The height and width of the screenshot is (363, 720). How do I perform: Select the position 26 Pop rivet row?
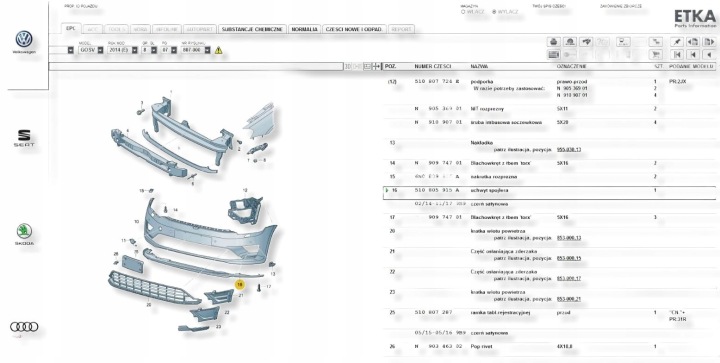point(549,346)
